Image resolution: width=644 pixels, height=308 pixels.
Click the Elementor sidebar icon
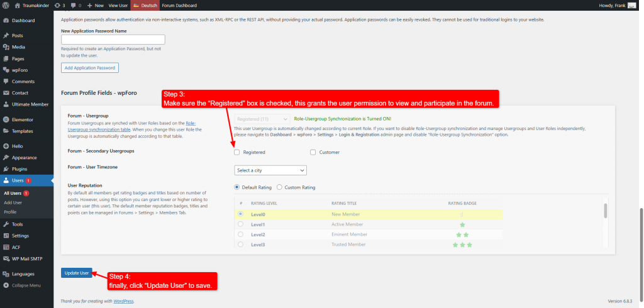click(x=6, y=119)
